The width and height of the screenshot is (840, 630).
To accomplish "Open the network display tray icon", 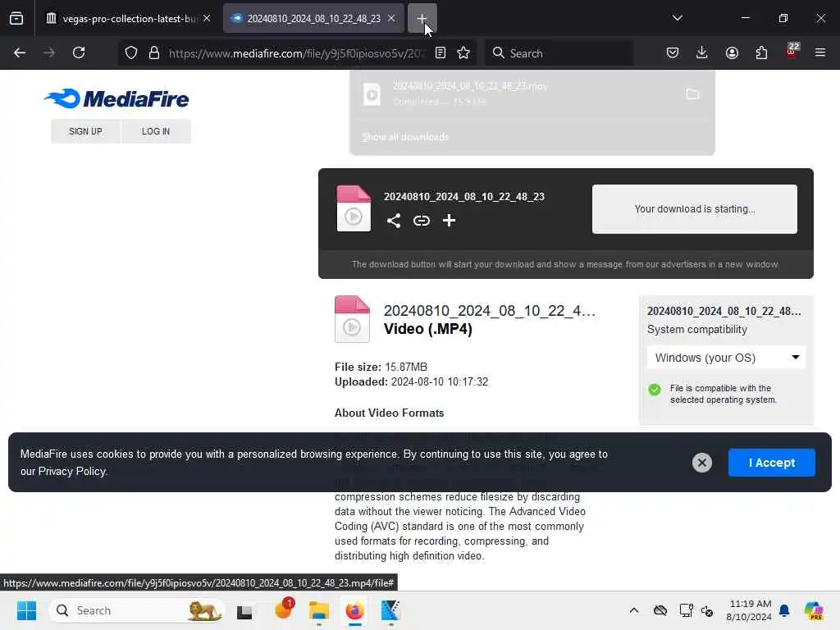I will coord(686,610).
